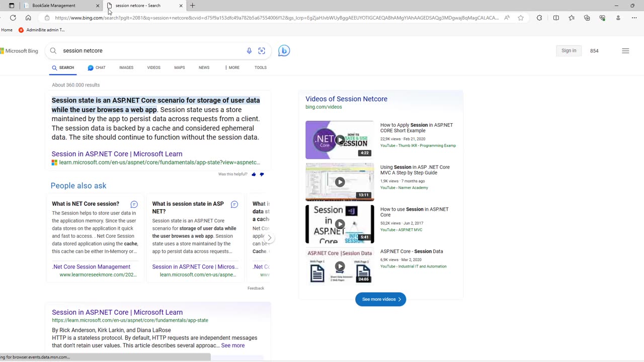The image size is (644, 362).
Task: Click the Feedback link under People also ask
Action: (256, 288)
